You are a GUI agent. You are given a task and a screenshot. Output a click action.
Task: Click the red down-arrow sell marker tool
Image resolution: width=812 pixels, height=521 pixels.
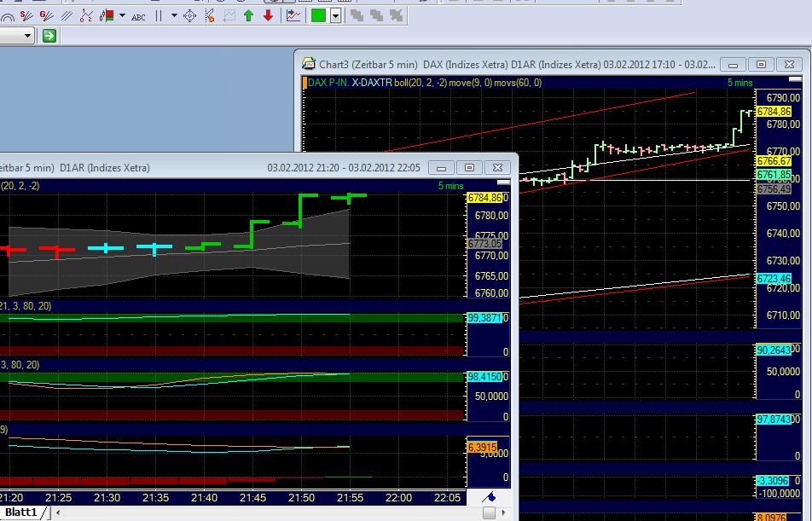pos(267,15)
